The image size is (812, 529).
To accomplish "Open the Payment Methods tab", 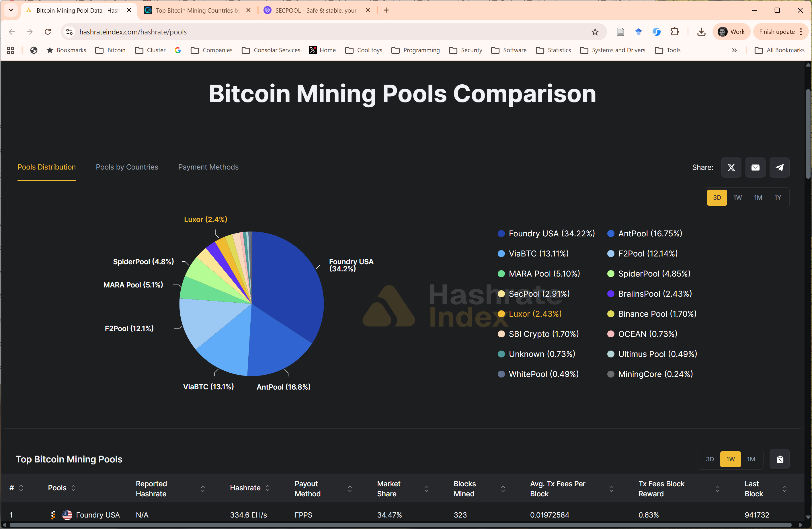I will 208,167.
